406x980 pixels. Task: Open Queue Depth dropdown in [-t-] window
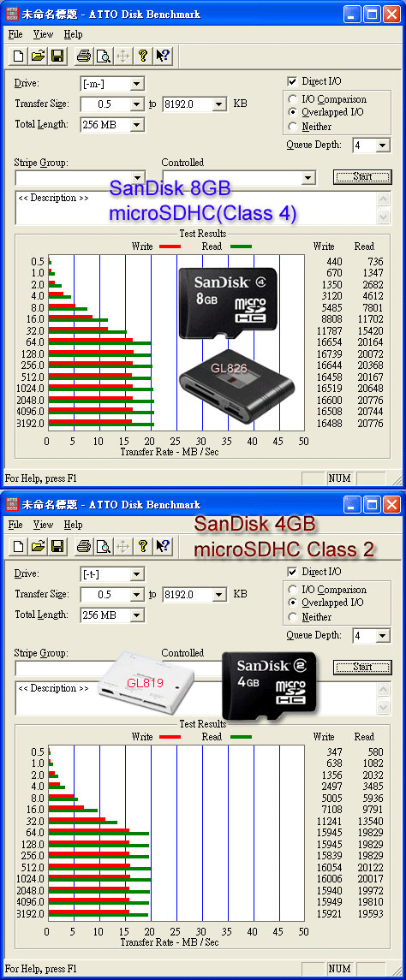(x=384, y=636)
